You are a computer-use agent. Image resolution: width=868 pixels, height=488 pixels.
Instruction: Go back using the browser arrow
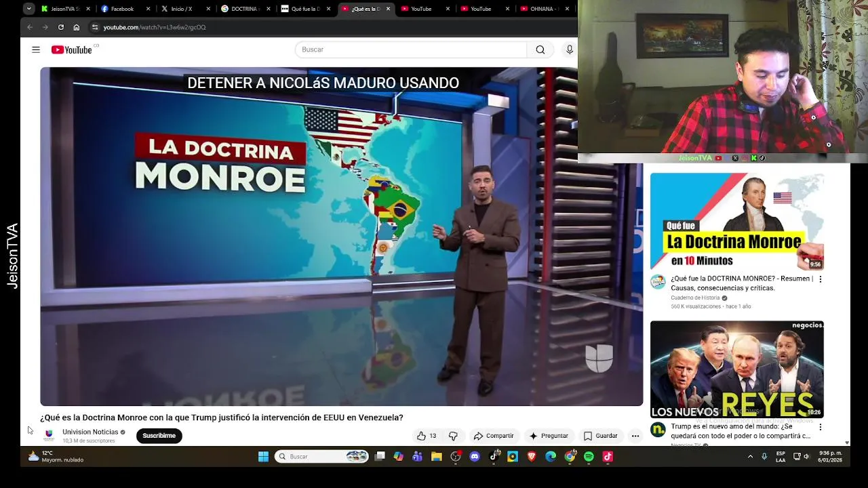coord(30,27)
